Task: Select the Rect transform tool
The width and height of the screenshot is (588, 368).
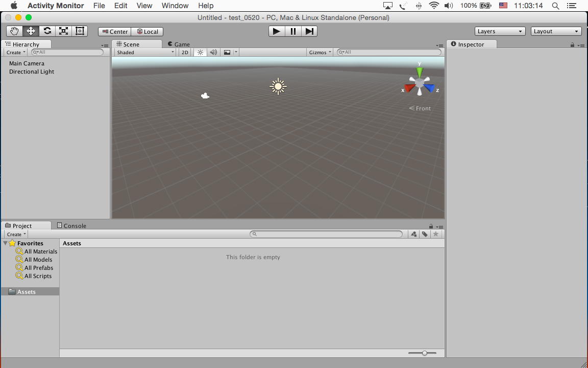Action: (80, 31)
